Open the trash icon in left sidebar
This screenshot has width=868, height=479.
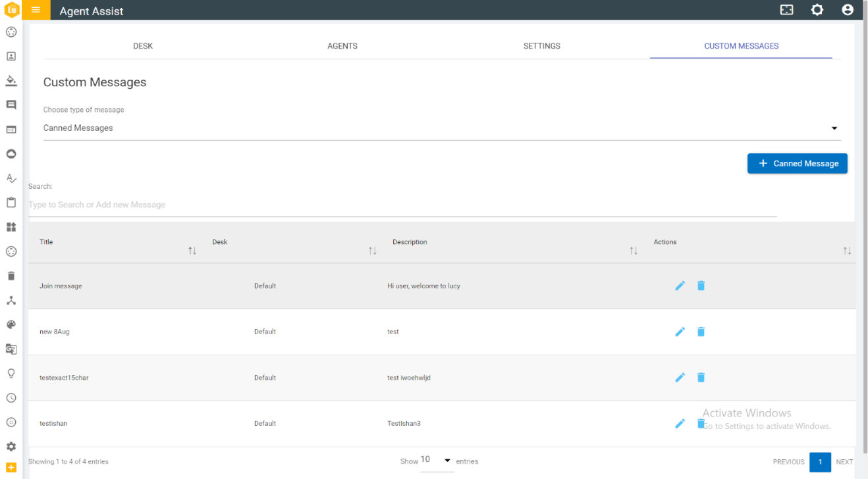point(11,276)
